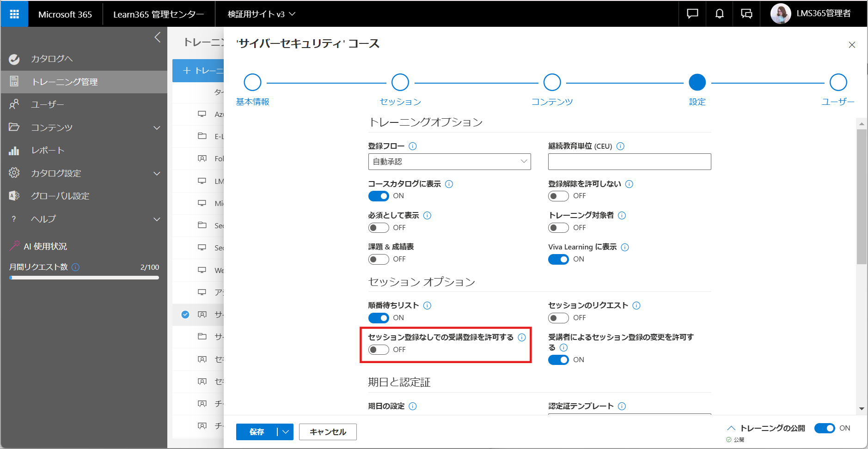Turn off 順番待ちリスト toggle
868x449 pixels.
click(x=379, y=318)
